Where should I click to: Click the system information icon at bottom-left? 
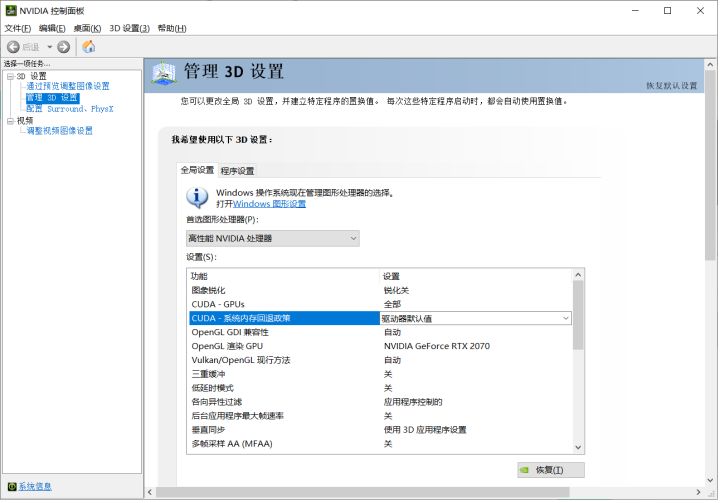(12, 486)
